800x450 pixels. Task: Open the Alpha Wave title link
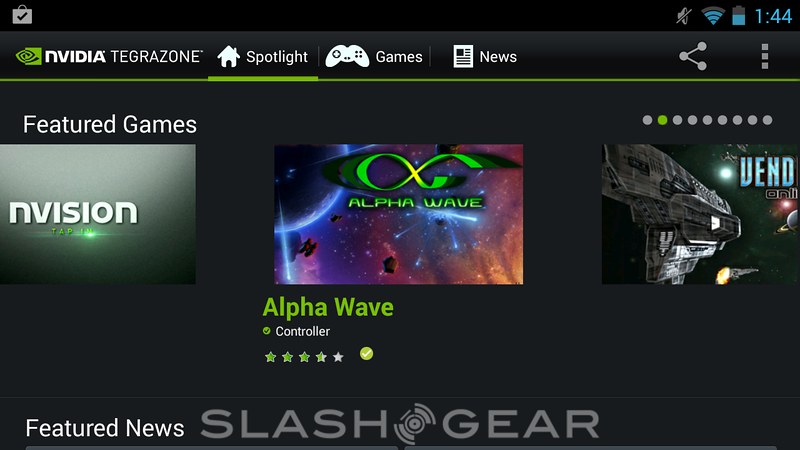(328, 307)
